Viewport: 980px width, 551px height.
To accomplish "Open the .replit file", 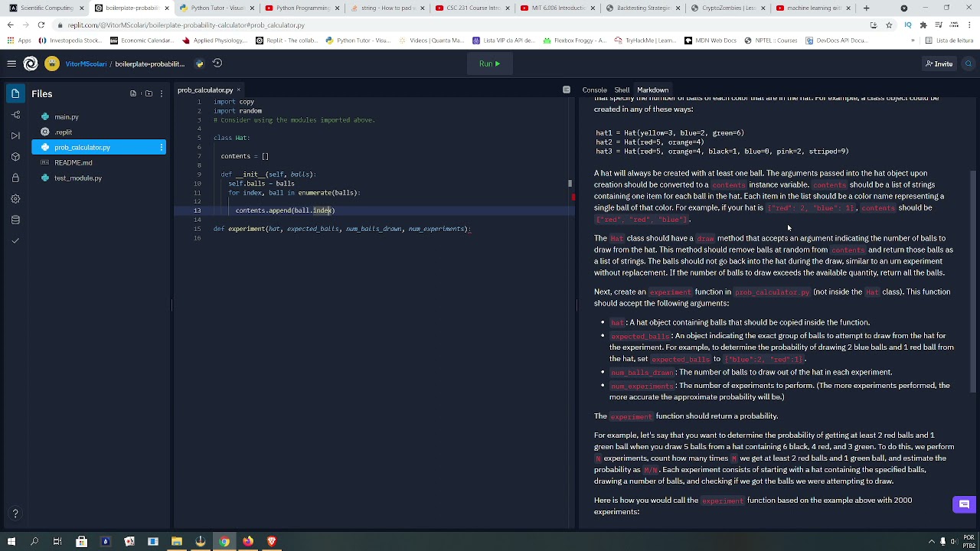I will 99,132.
